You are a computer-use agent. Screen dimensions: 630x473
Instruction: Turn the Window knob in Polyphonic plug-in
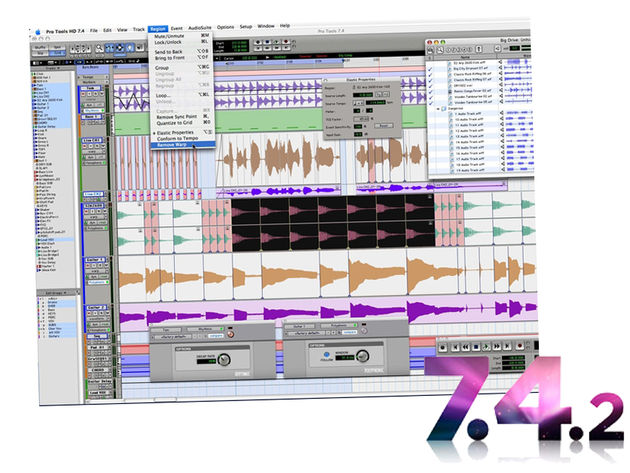(x=362, y=356)
